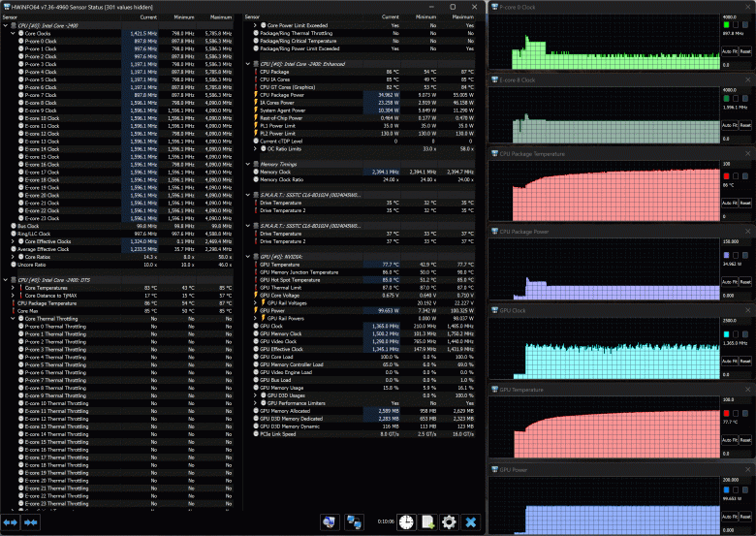
Task: Expand the GPU D3D Usages node
Action: 256,395
